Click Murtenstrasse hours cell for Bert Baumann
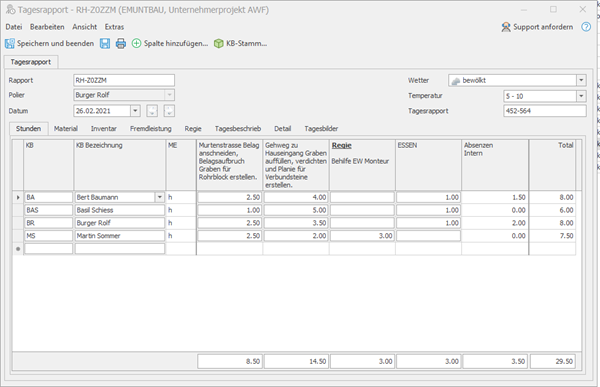Screen dimensions: 600x387 [x=229, y=198]
